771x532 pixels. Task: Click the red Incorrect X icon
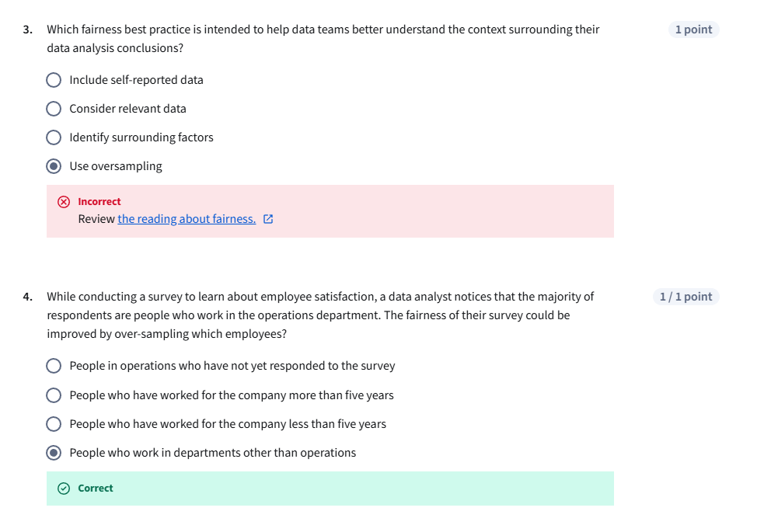[64, 202]
